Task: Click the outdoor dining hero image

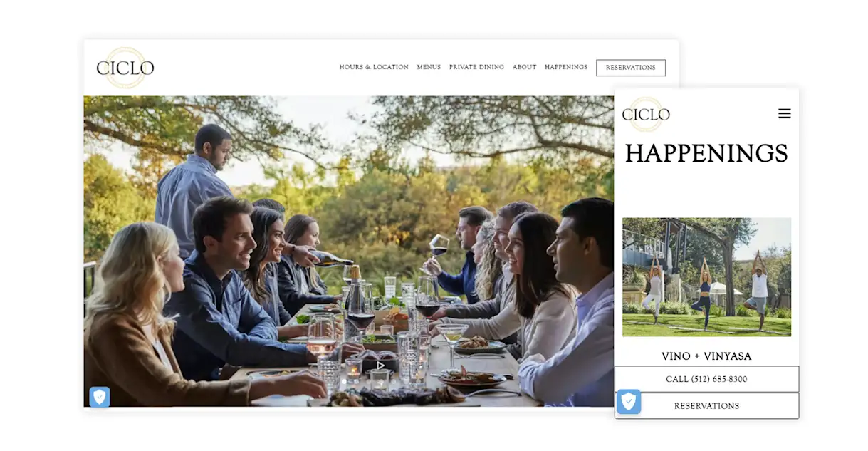Action: point(349,252)
